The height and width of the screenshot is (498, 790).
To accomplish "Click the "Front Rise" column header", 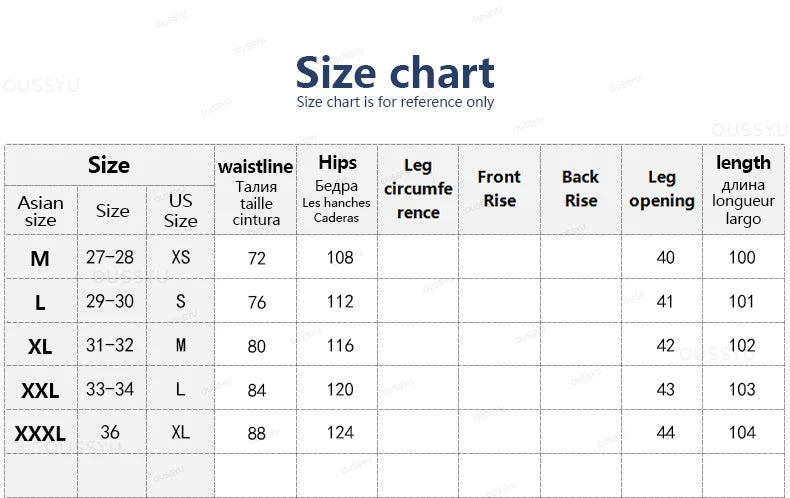I will tap(499, 189).
